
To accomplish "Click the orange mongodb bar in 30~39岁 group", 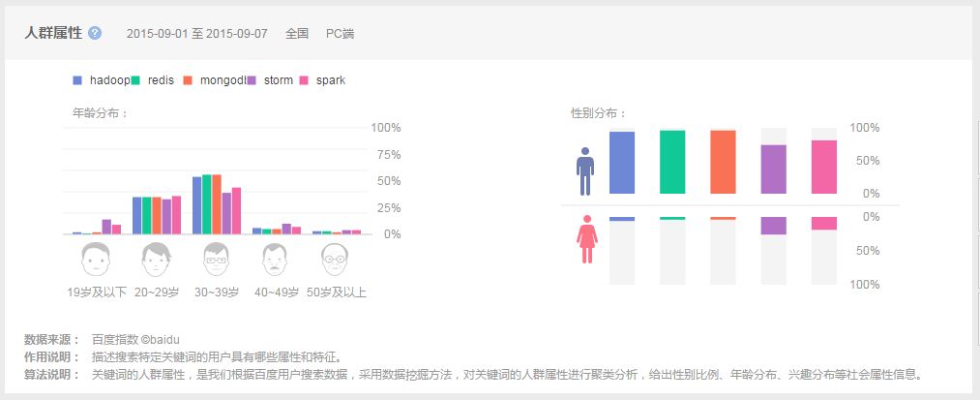I will click(217, 204).
